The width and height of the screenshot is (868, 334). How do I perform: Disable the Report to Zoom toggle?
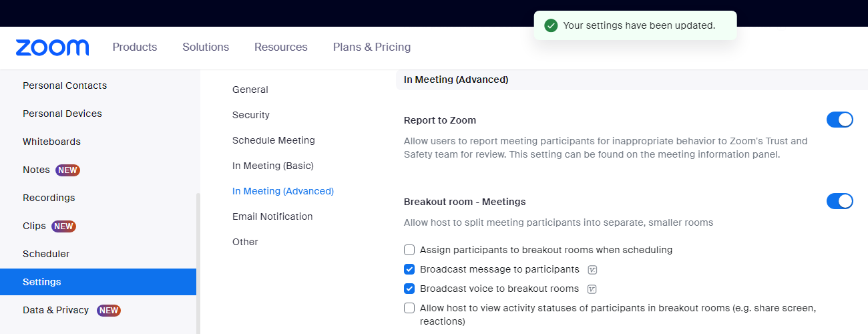[x=839, y=120]
